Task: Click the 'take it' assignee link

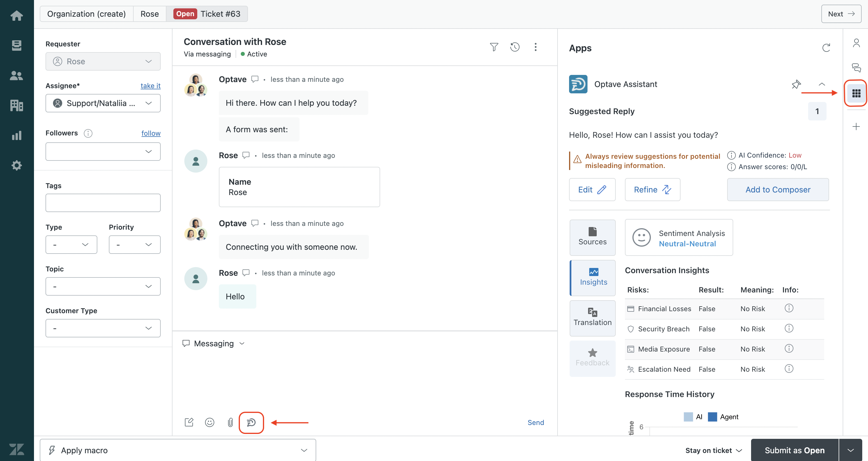Action: point(150,86)
